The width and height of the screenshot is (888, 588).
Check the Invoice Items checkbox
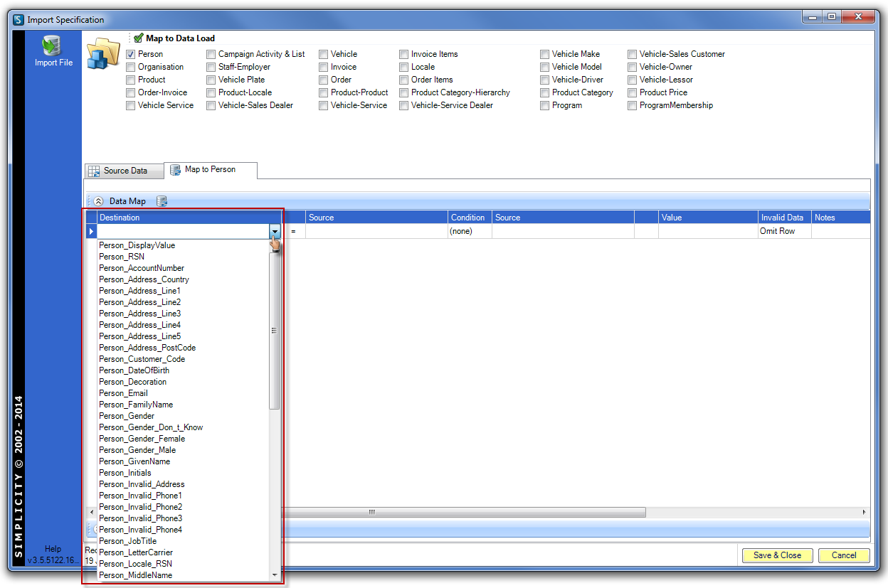[x=404, y=54]
